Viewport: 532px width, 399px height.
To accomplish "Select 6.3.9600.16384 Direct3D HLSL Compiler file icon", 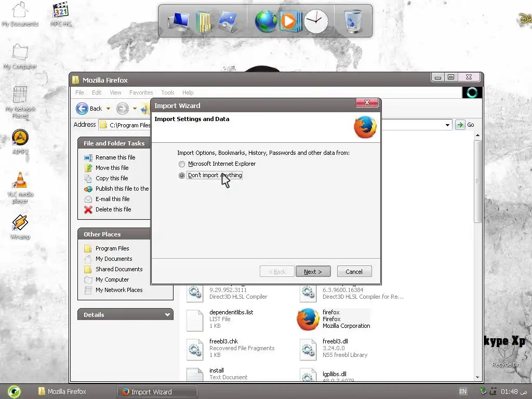I will (x=308, y=293).
